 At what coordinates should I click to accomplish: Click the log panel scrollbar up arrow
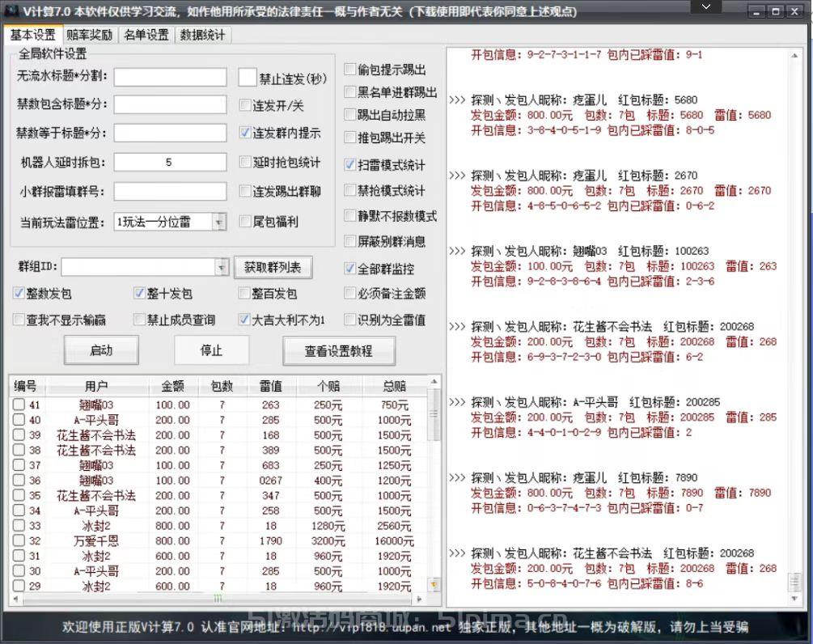coord(794,56)
